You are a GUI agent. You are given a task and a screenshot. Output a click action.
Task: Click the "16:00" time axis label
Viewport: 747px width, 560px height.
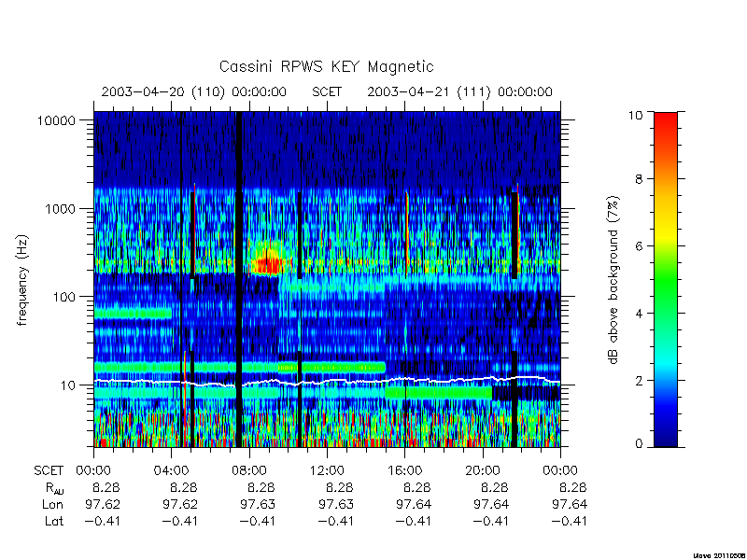pyautogui.click(x=404, y=470)
